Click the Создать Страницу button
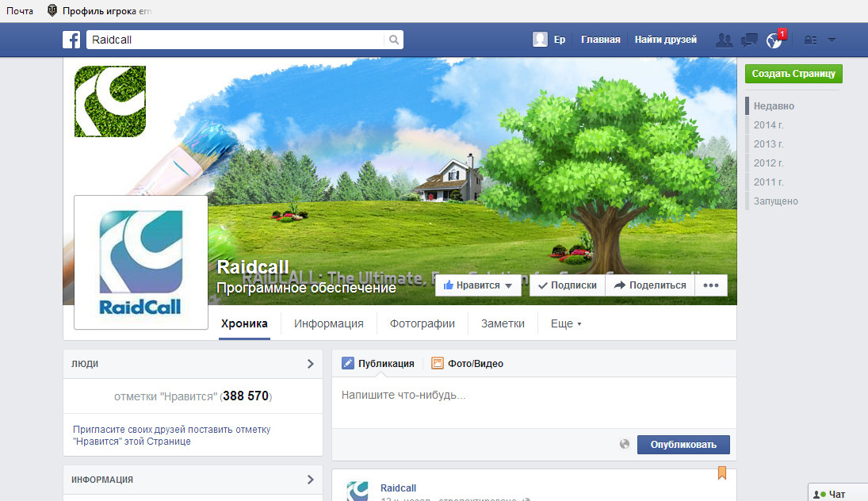This screenshot has height=501, width=868. (x=793, y=74)
